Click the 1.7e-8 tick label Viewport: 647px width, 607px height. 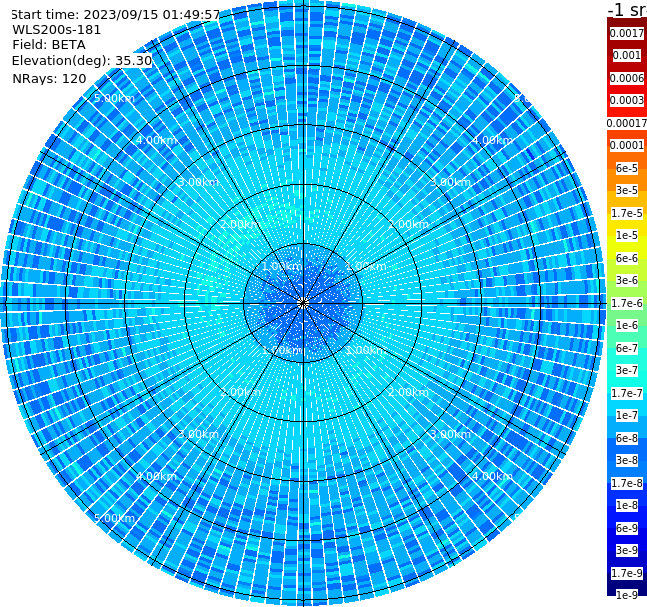627,483
